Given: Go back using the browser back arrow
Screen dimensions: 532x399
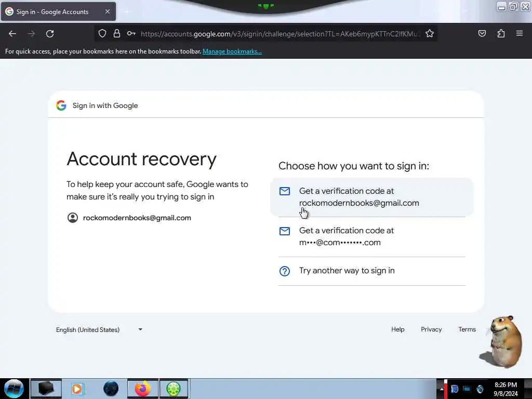Looking at the screenshot, I should click(12, 34).
